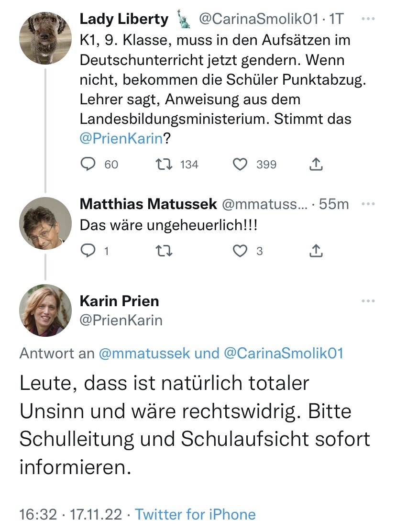
Task: Open more options on Lady Liberty's tweet
Action: coord(368,19)
